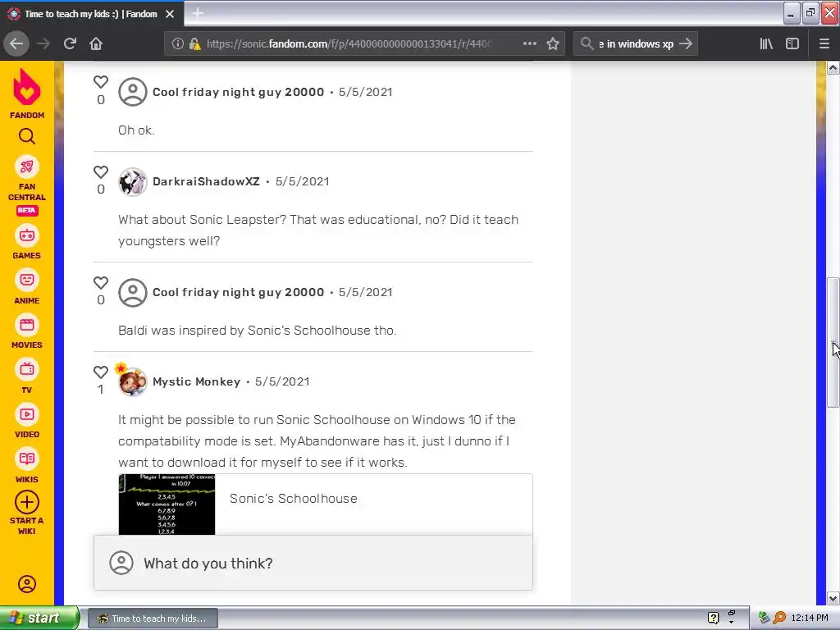This screenshot has height=630, width=840.
Task: Open Sonic's Schoolhouse link card title
Action: tap(293, 499)
